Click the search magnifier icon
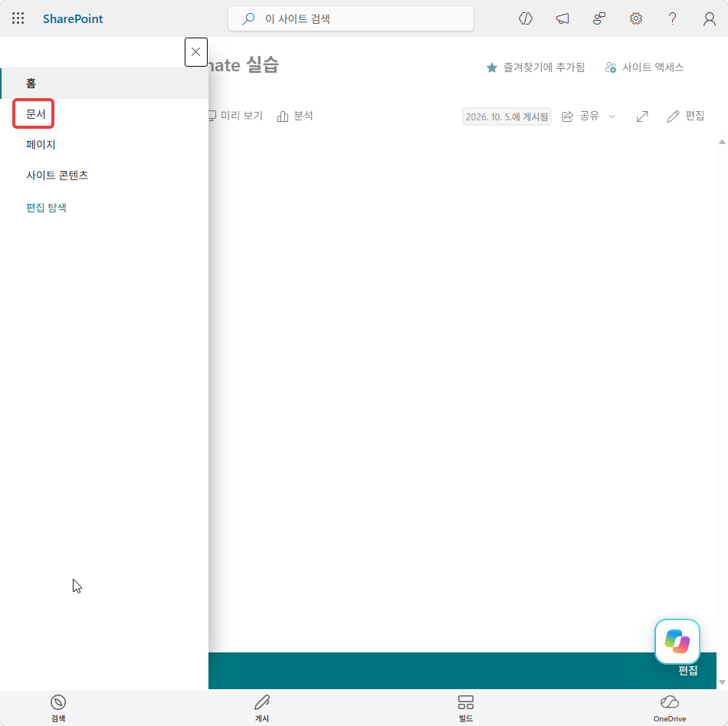728x726 pixels. pyautogui.click(x=248, y=18)
